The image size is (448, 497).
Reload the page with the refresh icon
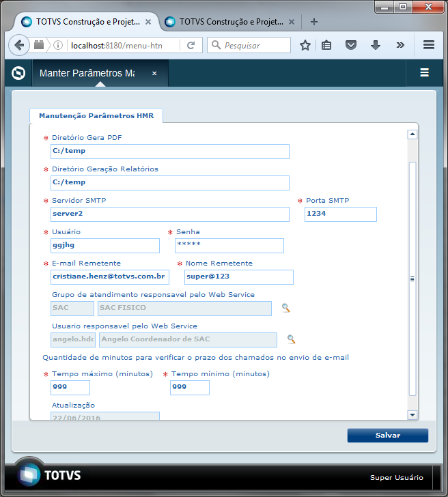coord(191,45)
